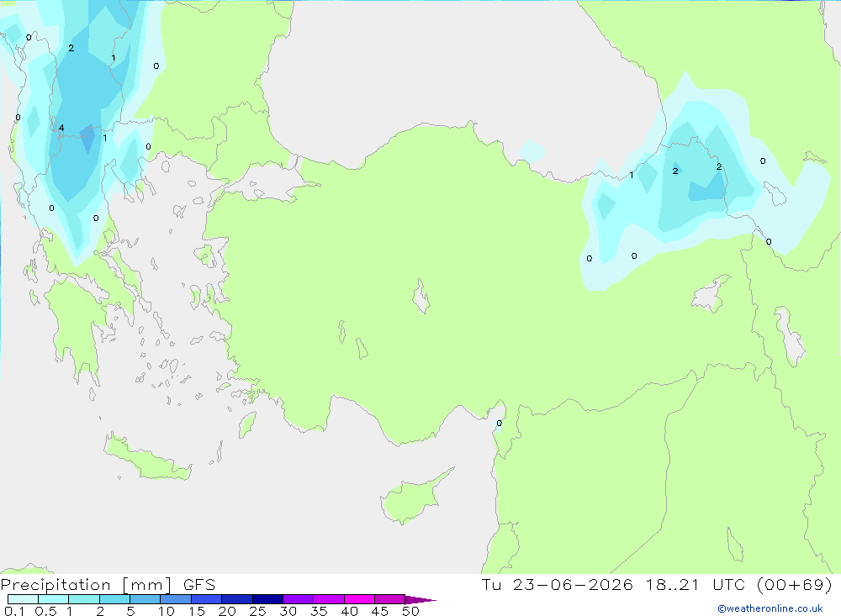Screen dimensions: 841x616
Task: Click the 'Tu 23-06-2026' date text
Action: pyautogui.click(x=558, y=584)
